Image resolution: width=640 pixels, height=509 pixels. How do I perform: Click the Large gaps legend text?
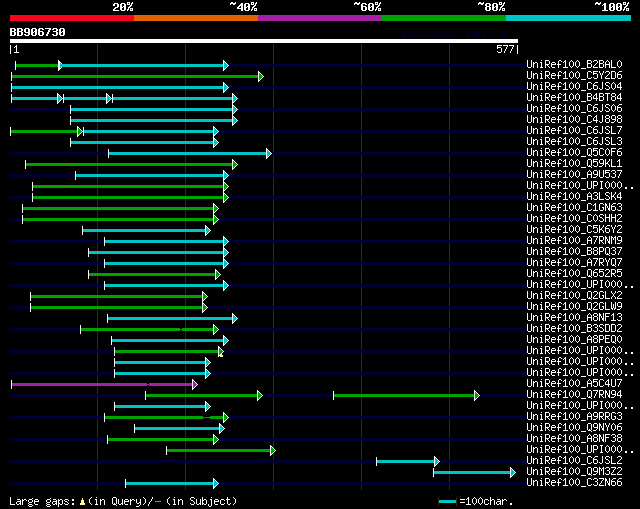point(42,501)
